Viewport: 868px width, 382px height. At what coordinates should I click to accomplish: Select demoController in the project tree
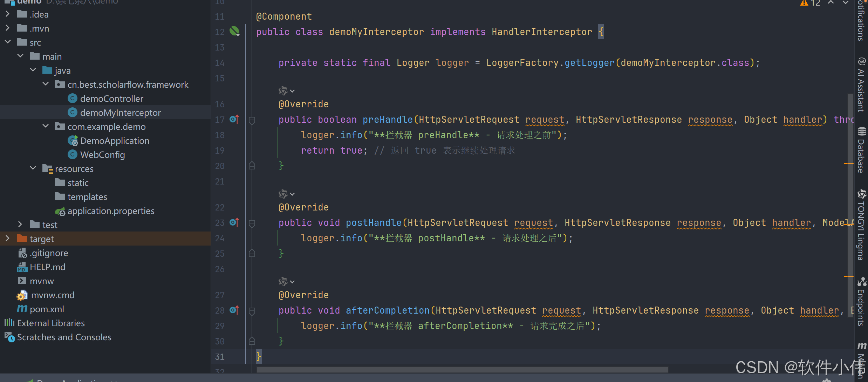(111, 99)
